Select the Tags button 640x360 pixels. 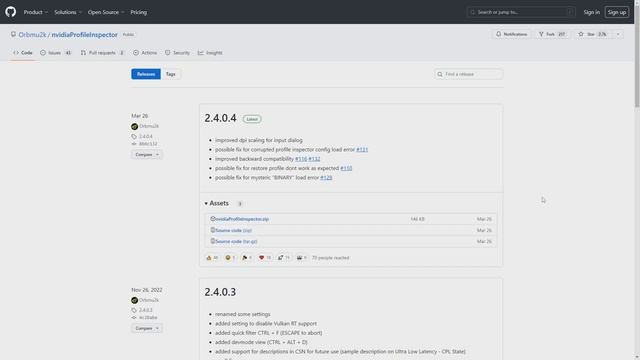pos(171,74)
